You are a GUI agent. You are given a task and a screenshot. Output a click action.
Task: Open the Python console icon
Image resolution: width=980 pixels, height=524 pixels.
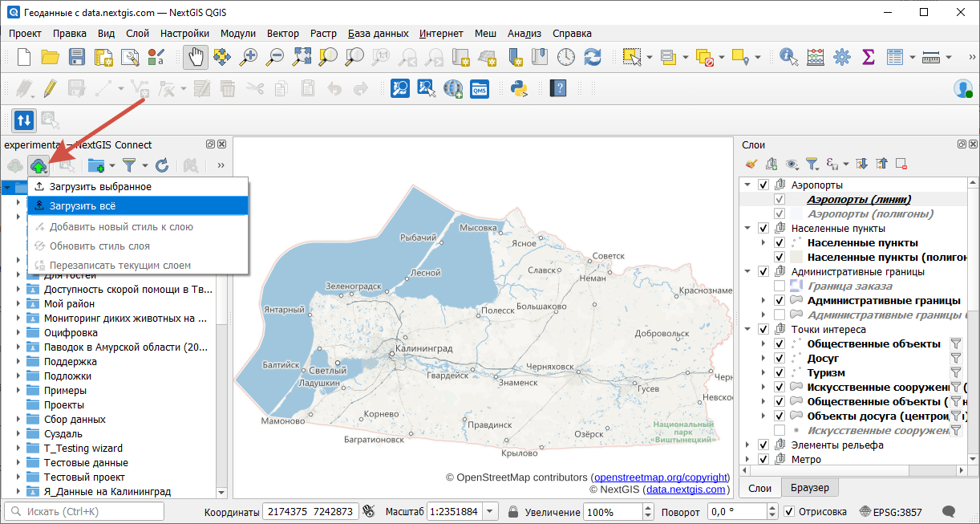(x=519, y=88)
